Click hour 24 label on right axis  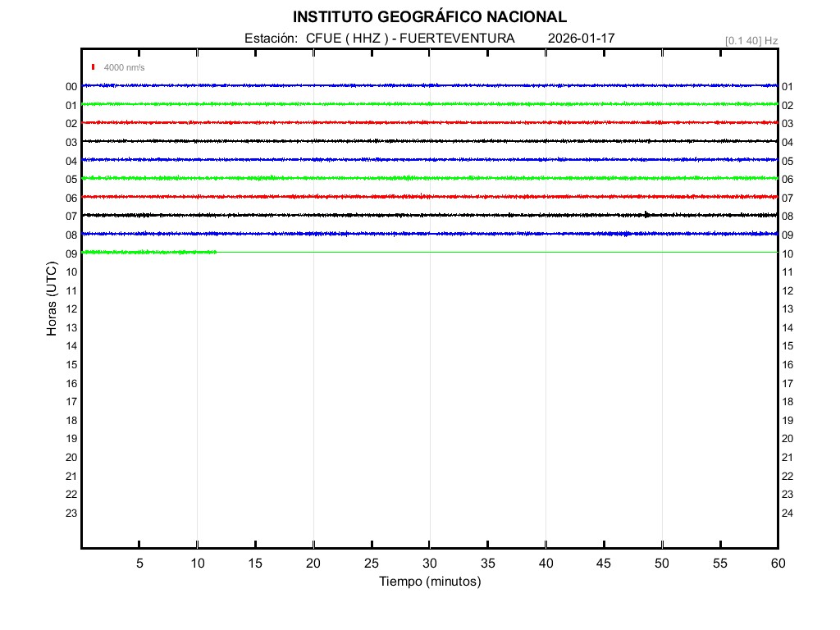pos(787,514)
